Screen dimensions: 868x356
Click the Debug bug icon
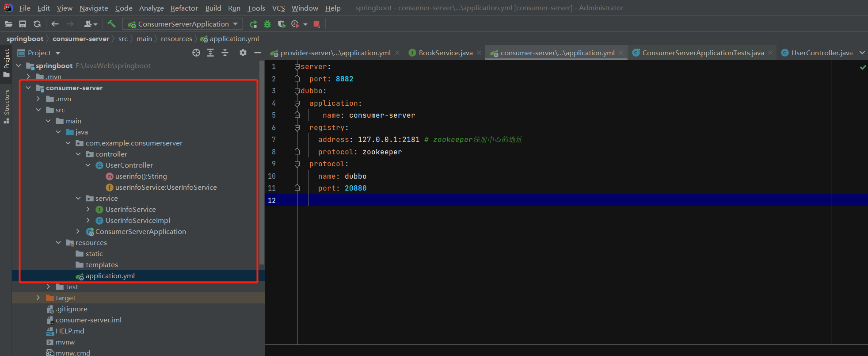(267, 24)
